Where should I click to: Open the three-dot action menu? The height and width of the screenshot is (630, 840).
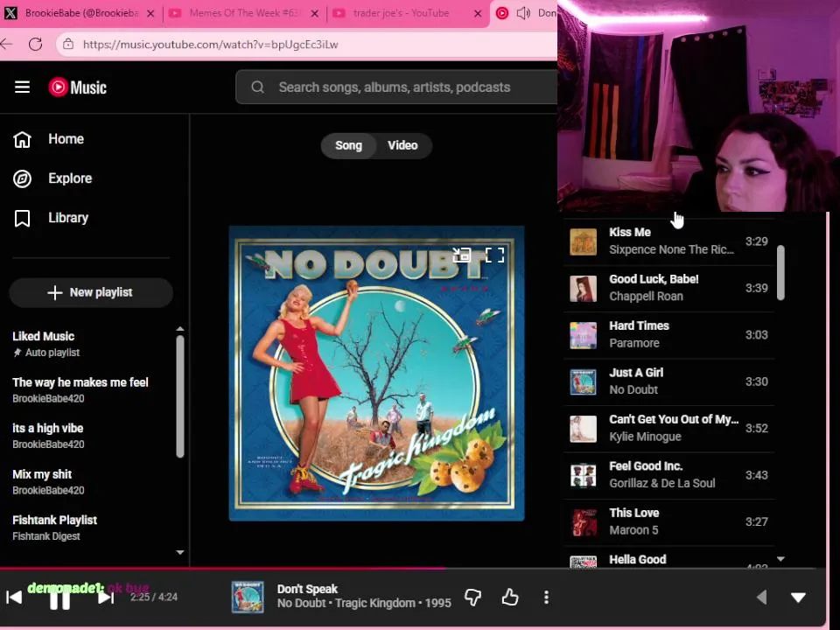click(x=546, y=597)
